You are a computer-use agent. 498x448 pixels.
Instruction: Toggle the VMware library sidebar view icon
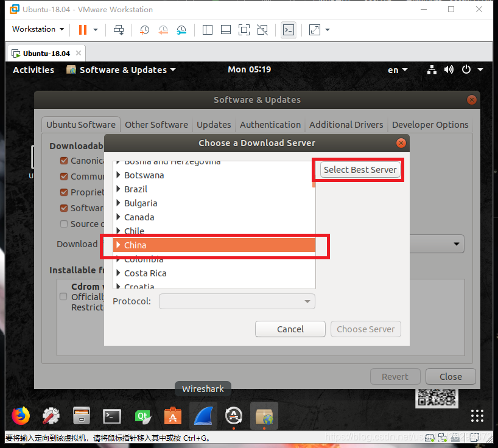point(208,30)
